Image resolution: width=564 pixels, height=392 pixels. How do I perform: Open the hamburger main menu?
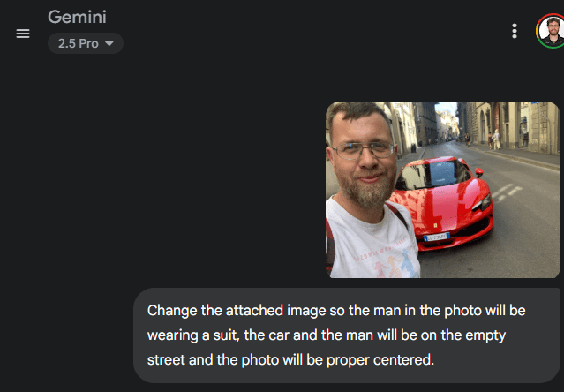[x=23, y=34]
